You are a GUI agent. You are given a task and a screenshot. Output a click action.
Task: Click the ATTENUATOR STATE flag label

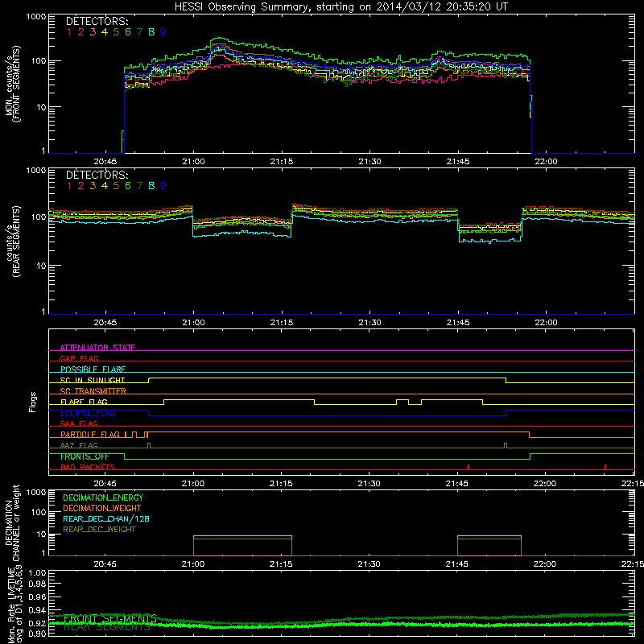[97, 348]
